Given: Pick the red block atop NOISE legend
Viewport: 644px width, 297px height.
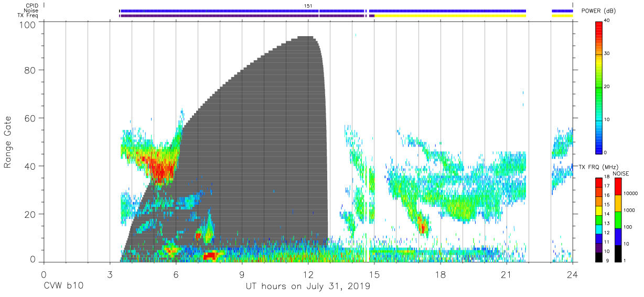Looking at the screenshot, I should pos(619,186).
